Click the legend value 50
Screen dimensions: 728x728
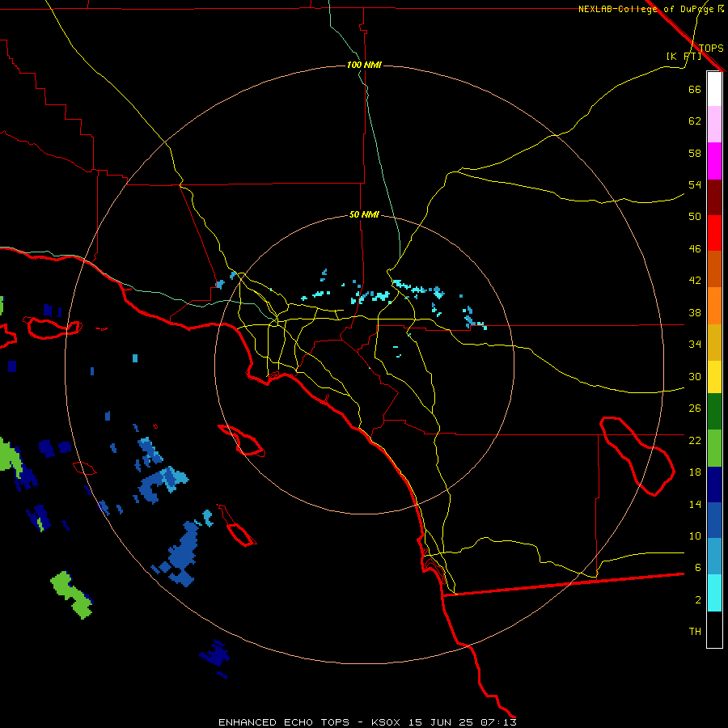[695, 216]
